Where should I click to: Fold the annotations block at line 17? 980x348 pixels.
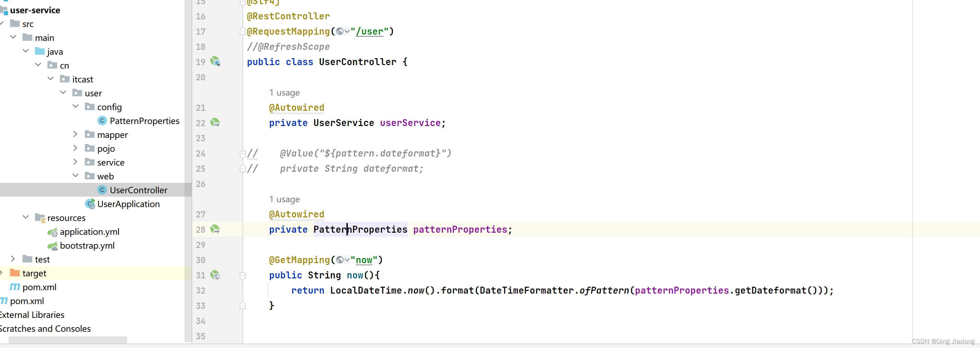point(243,32)
